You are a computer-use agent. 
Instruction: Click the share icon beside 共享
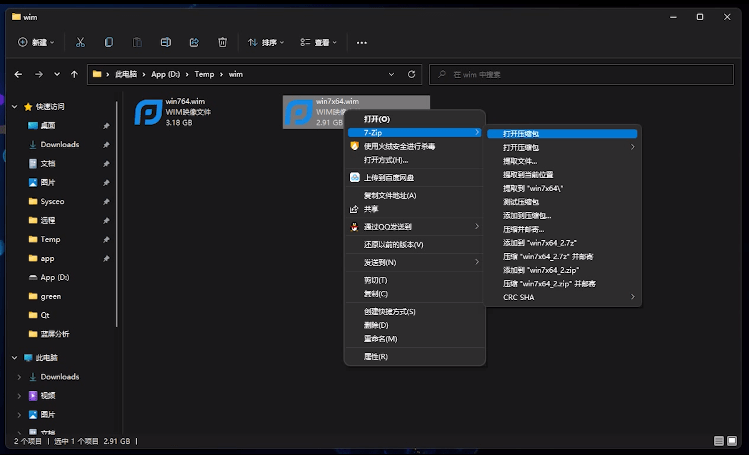click(x=354, y=209)
